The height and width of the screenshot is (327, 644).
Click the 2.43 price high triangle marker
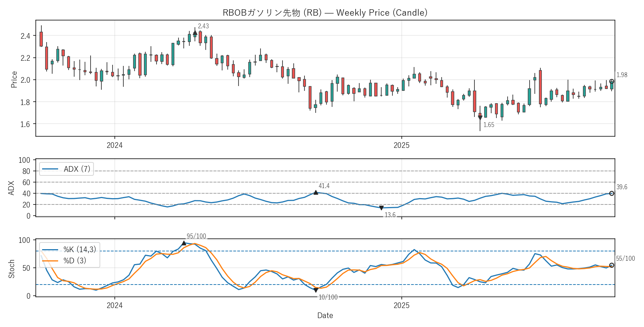[195, 33]
